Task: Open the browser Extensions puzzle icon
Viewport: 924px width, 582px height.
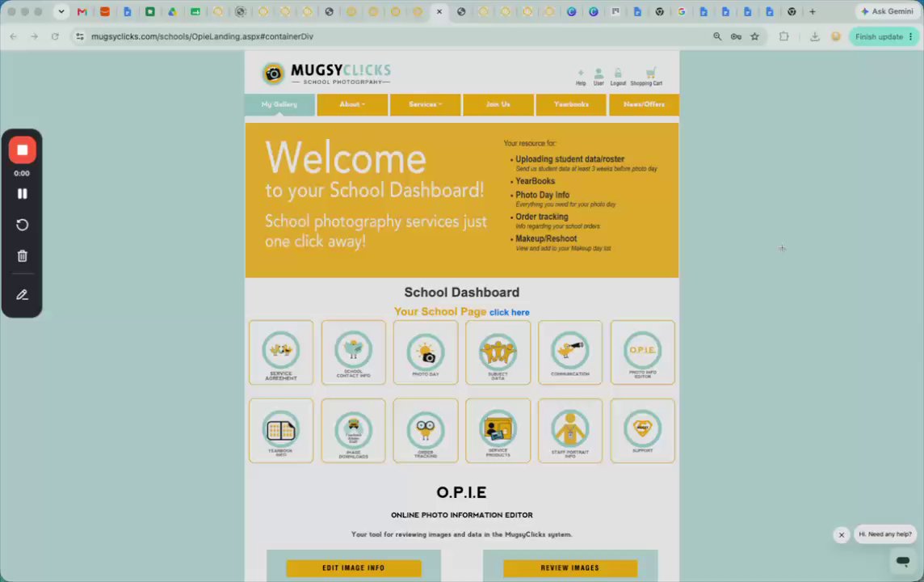Action: click(x=783, y=36)
